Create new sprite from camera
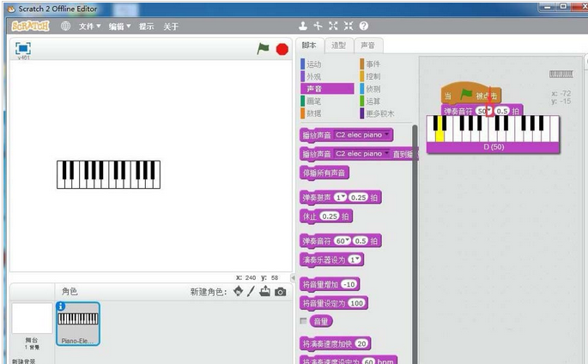This screenshot has width=588, height=364. click(x=280, y=292)
